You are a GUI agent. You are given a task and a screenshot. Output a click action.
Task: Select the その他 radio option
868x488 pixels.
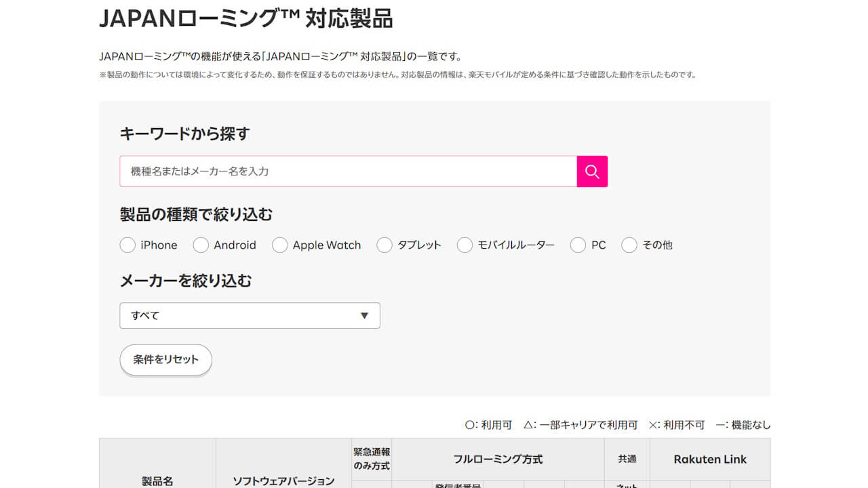[x=629, y=245]
